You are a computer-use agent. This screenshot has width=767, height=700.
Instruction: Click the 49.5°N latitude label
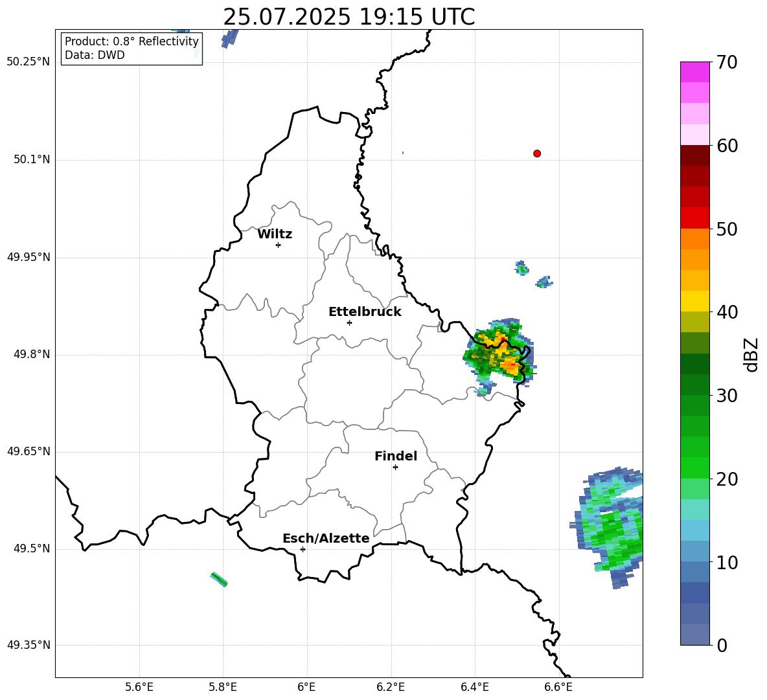pos(32,548)
